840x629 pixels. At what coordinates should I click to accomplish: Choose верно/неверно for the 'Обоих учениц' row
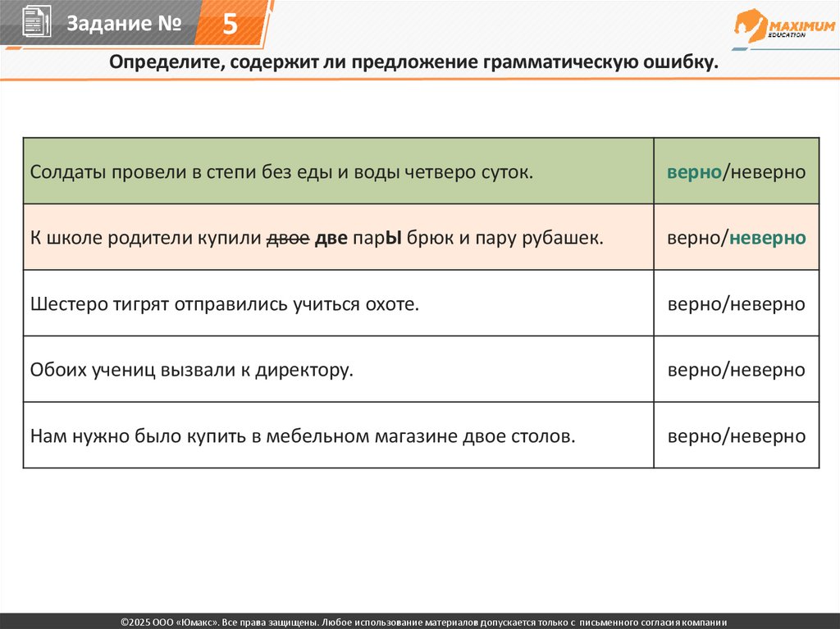click(x=736, y=370)
